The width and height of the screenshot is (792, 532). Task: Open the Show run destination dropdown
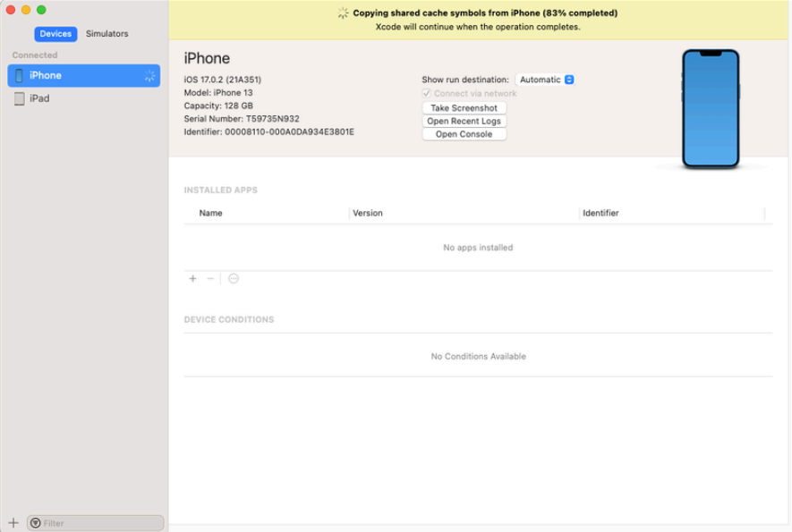click(545, 80)
